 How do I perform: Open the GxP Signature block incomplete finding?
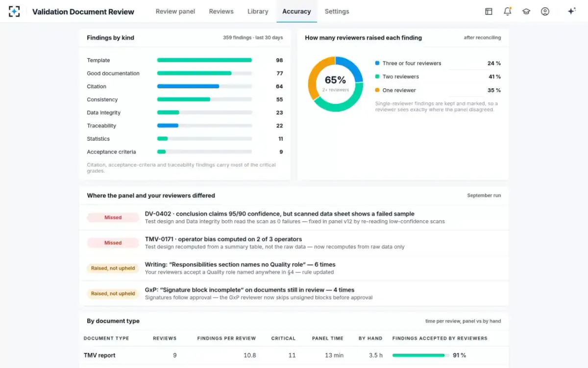coord(249,290)
